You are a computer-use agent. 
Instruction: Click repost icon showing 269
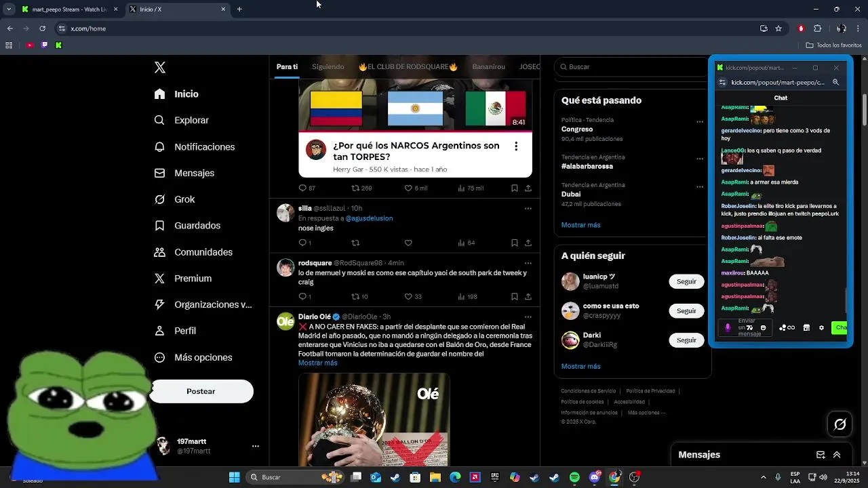coord(355,188)
